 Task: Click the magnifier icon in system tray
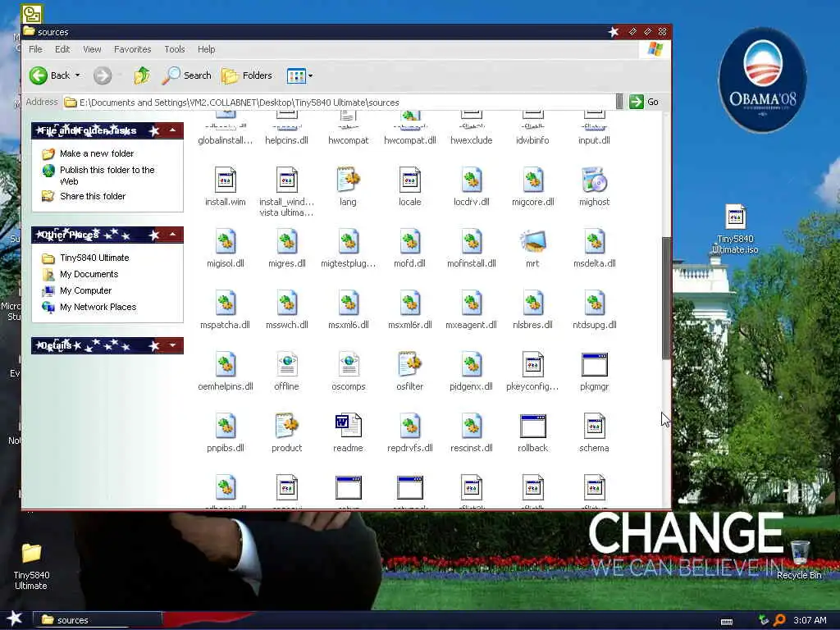pyautogui.click(x=780, y=620)
